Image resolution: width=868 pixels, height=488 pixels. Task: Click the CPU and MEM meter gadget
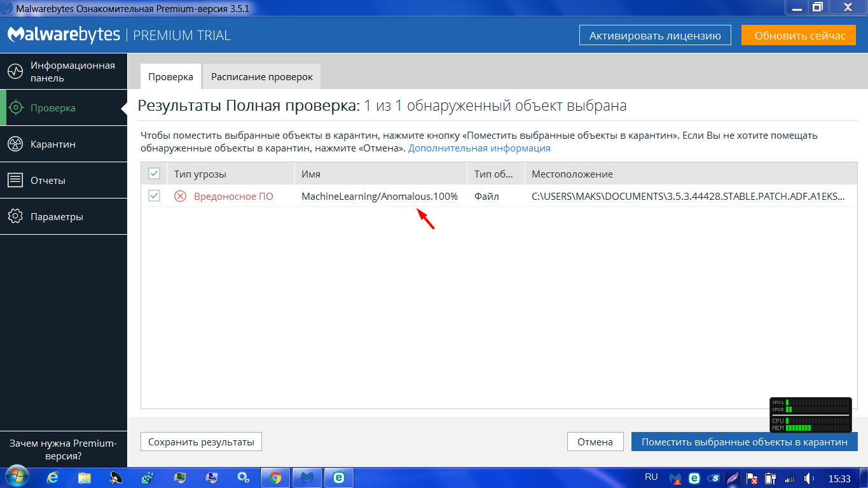pyautogui.click(x=810, y=415)
